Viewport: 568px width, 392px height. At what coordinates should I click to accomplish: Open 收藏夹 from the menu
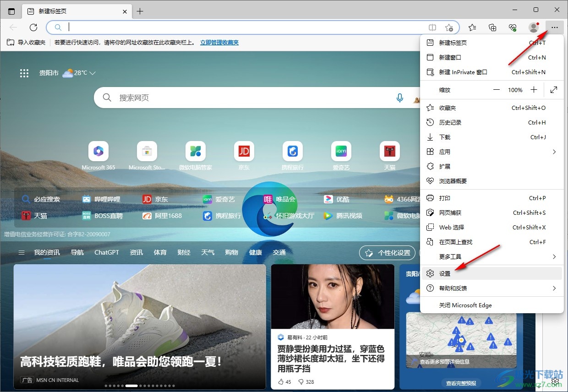click(x=492, y=108)
